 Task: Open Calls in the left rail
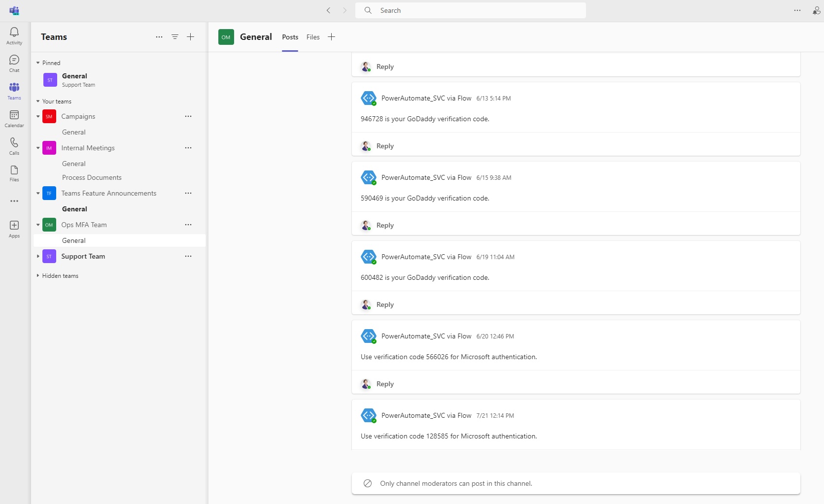(14, 146)
